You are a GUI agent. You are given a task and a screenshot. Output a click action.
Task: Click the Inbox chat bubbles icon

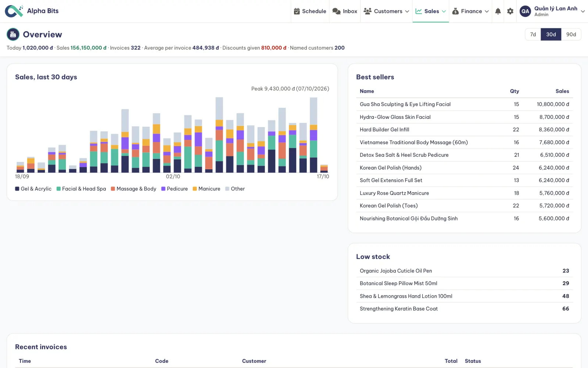[x=336, y=11]
